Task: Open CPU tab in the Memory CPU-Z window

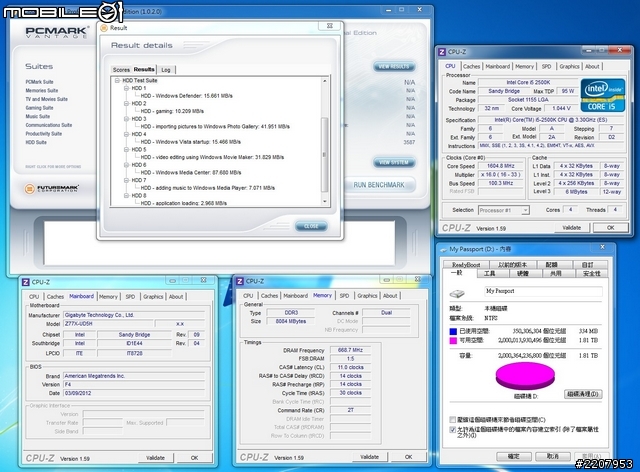Action: click(248, 296)
